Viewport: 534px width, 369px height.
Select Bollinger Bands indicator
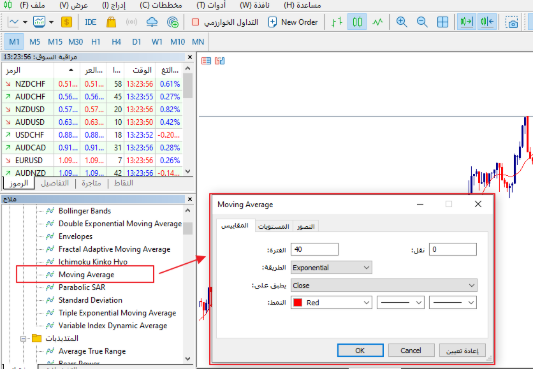pos(84,211)
